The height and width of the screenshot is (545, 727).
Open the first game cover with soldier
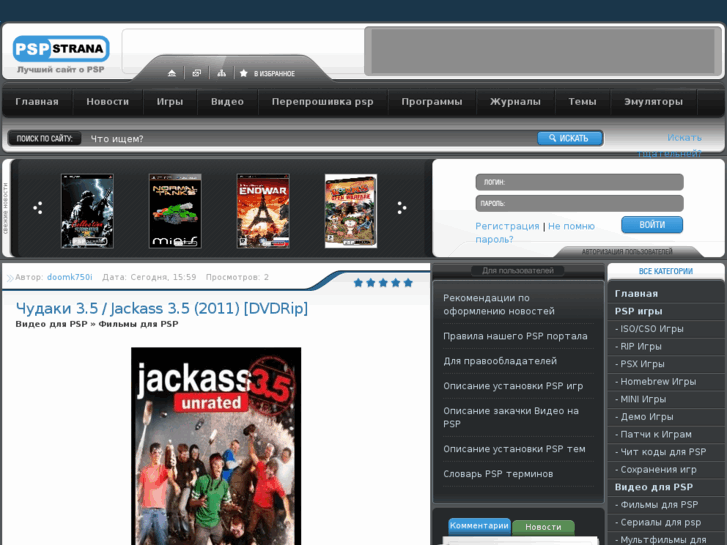pyautogui.click(x=87, y=211)
